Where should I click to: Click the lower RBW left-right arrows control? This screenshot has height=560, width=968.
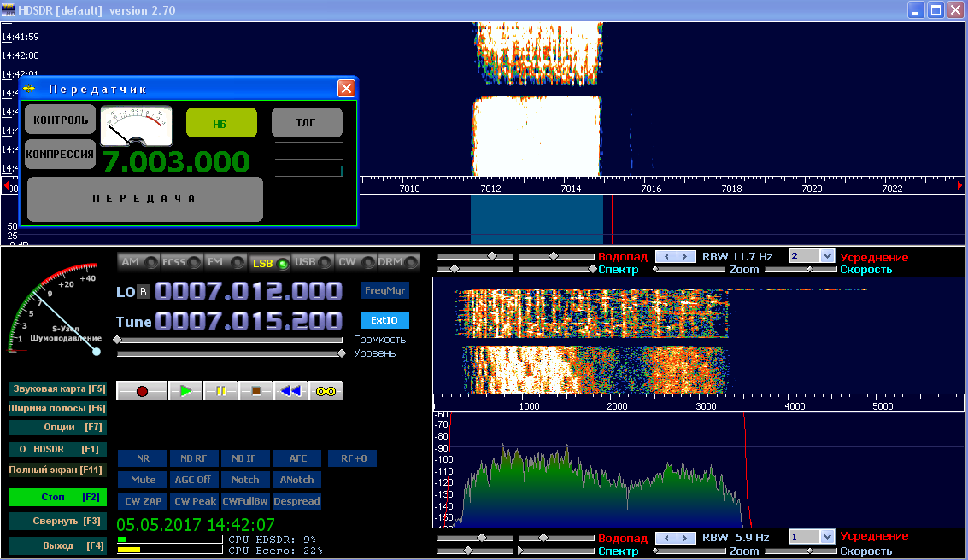[x=675, y=538]
